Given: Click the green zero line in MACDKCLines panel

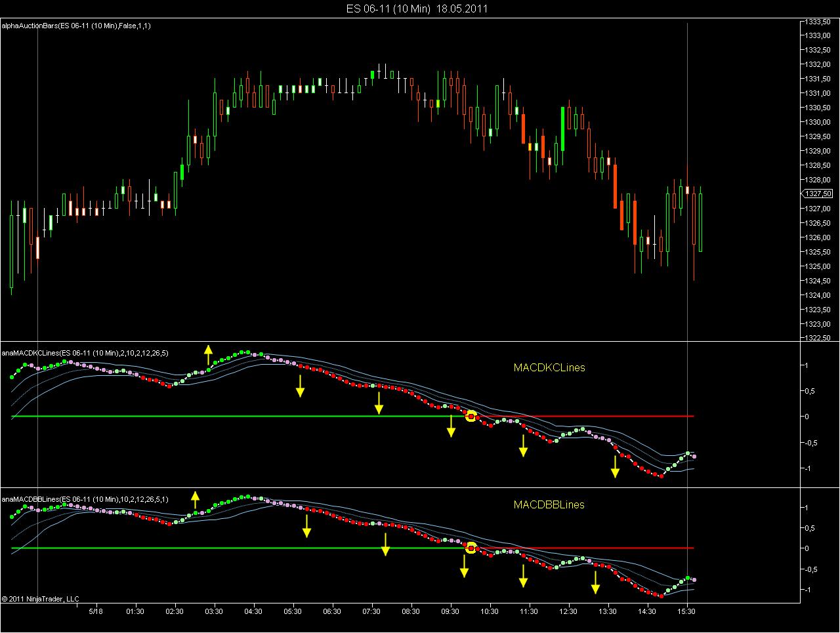Looking at the screenshot, I should [x=240, y=416].
